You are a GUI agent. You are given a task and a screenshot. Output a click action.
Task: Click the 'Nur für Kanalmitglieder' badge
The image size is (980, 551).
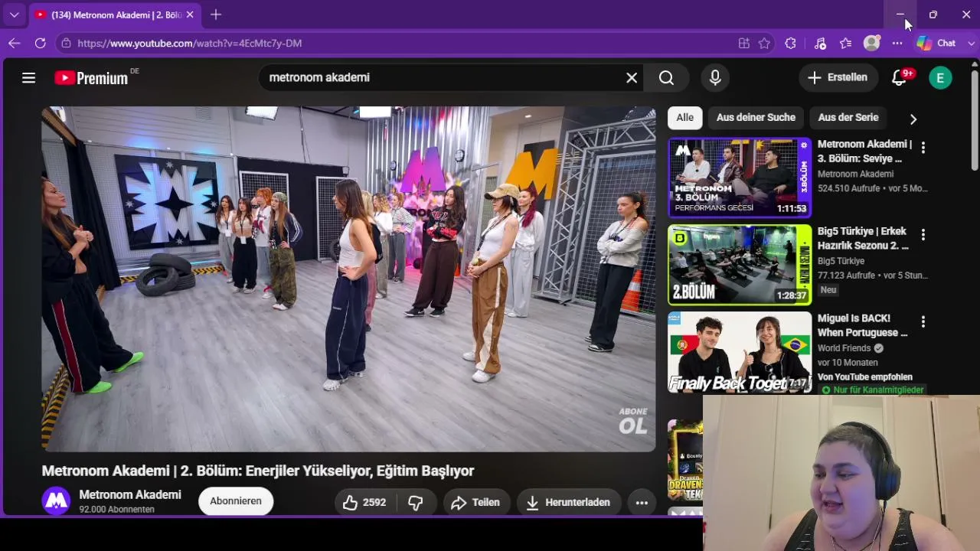point(872,390)
